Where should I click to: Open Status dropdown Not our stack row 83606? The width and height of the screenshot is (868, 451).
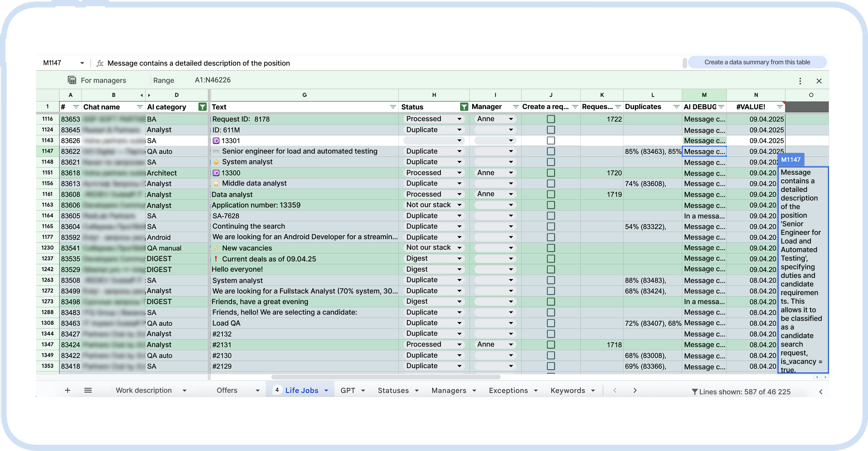(434, 205)
